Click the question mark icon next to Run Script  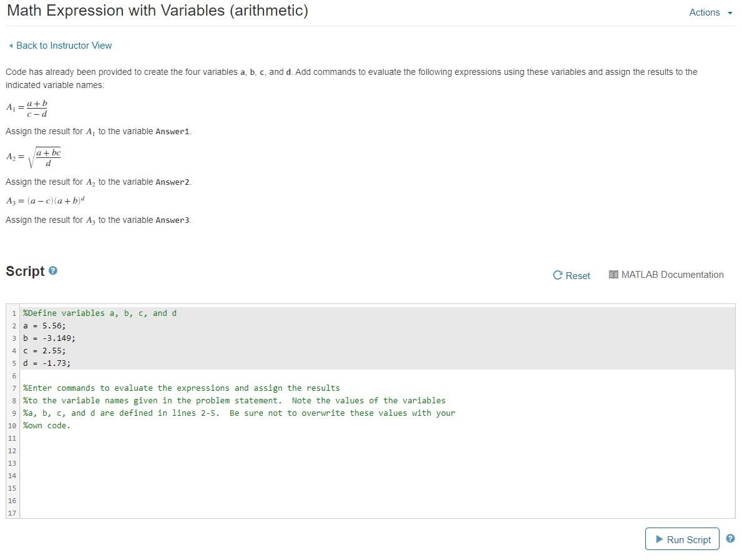[730, 537]
